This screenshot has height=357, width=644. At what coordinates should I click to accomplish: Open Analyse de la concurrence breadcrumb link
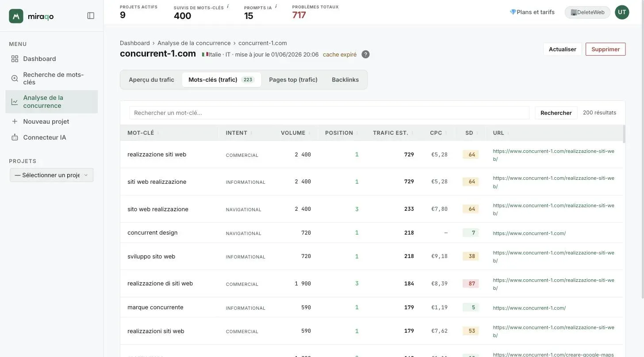pos(194,43)
